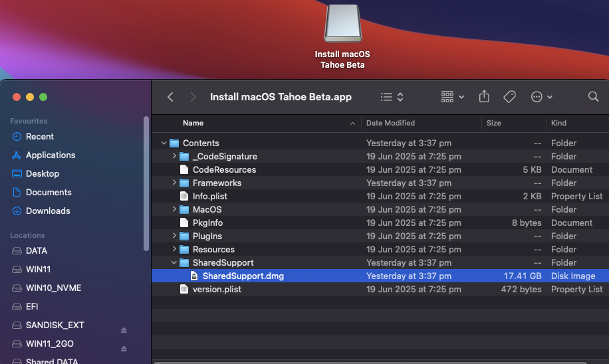This screenshot has width=609, height=364.
Task: Minimize the Finder window with yellow button
Action: (x=30, y=97)
